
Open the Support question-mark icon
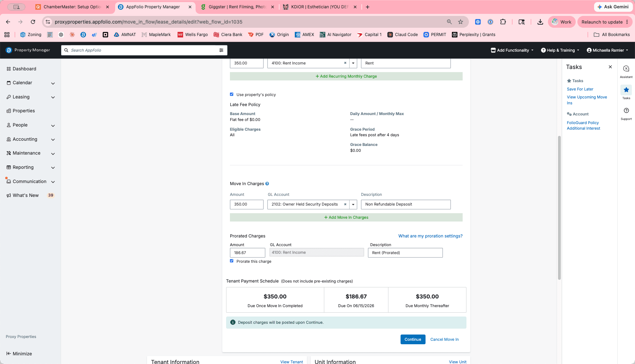(x=626, y=111)
